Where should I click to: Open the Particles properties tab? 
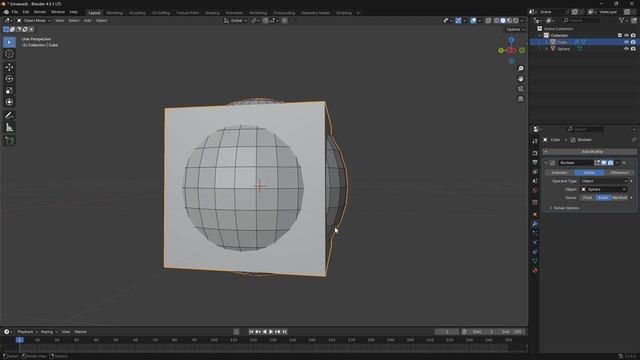click(535, 233)
